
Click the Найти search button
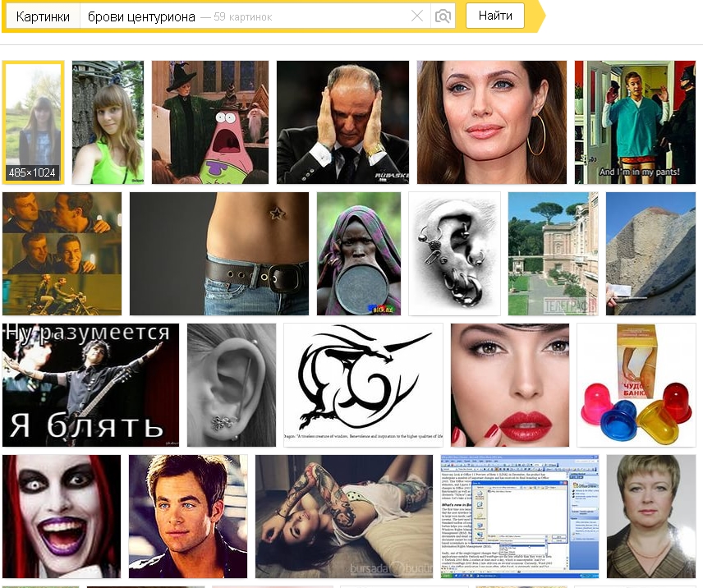495,16
